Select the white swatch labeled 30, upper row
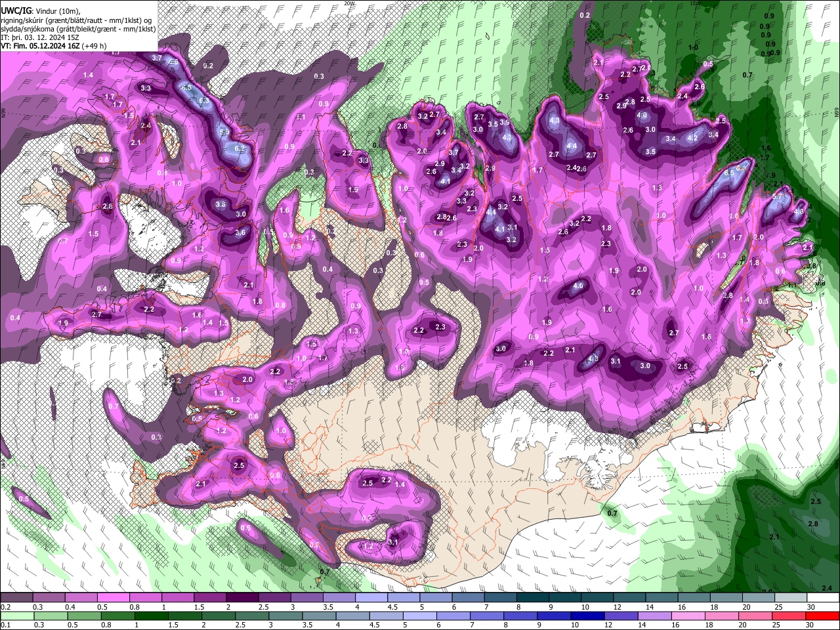This screenshot has height=630, width=840. (x=824, y=598)
